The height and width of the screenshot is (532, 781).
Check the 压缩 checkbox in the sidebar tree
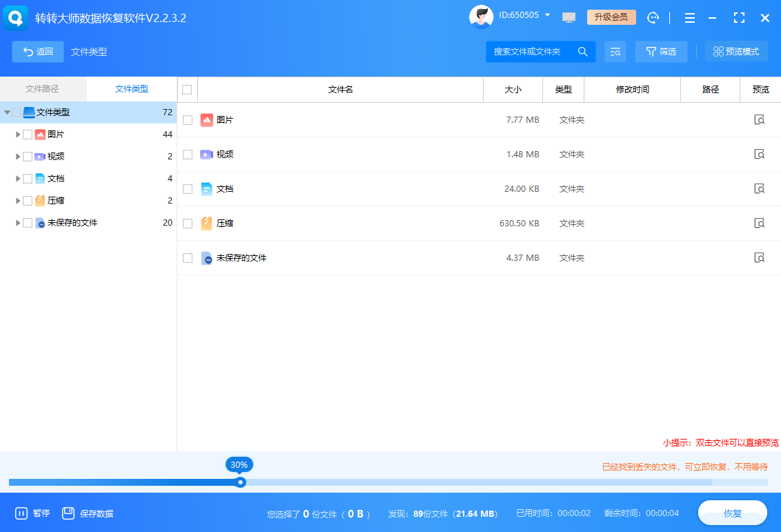click(28, 200)
